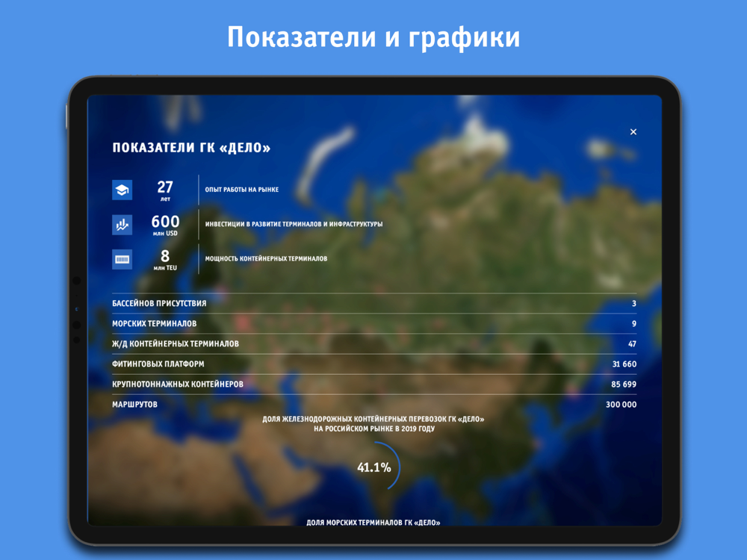Click the 27 лет experience value
This screenshot has width=747, height=560.
[165, 190]
